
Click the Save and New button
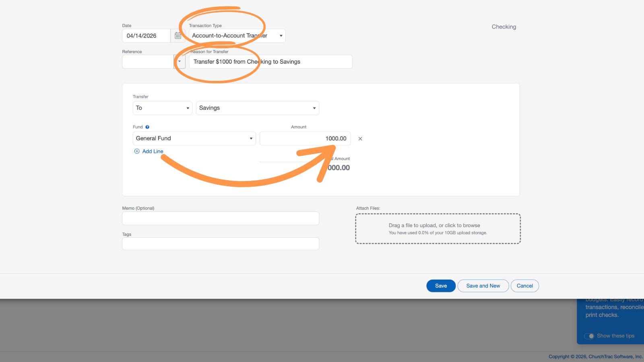click(x=483, y=286)
